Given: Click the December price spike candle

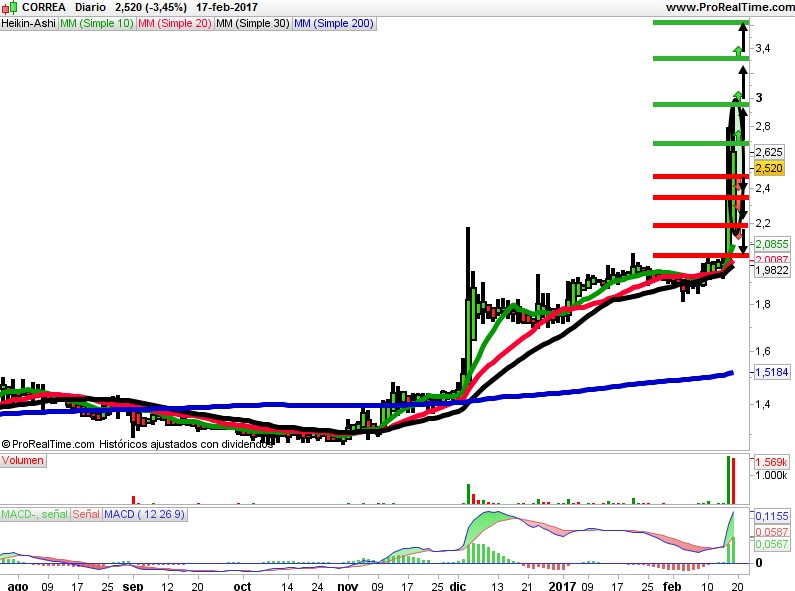Looking at the screenshot, I should click(468, 304).
